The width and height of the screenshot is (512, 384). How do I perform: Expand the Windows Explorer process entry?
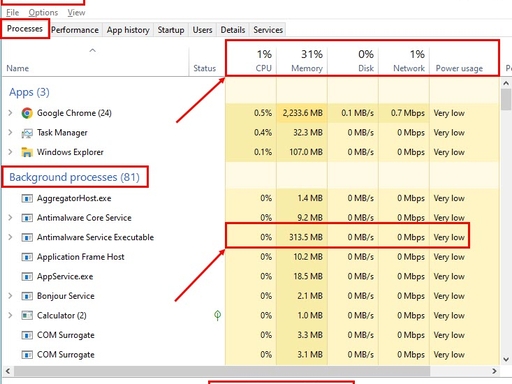[10, 152]
